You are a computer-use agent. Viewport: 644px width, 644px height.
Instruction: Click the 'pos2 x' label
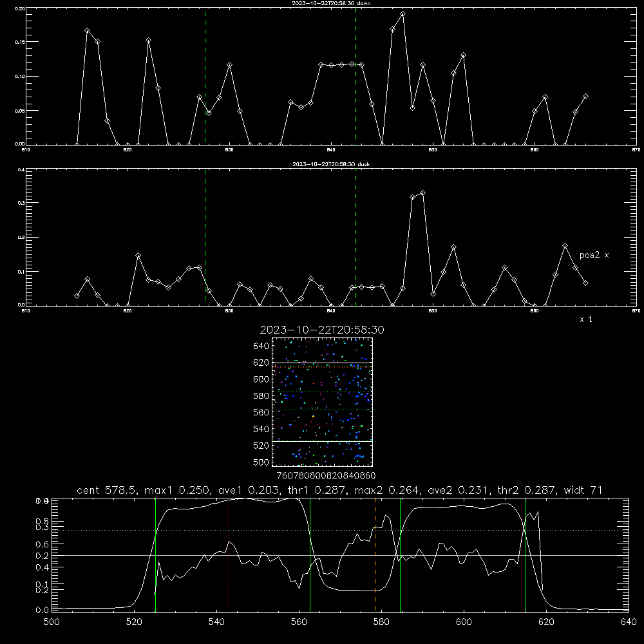594,255
